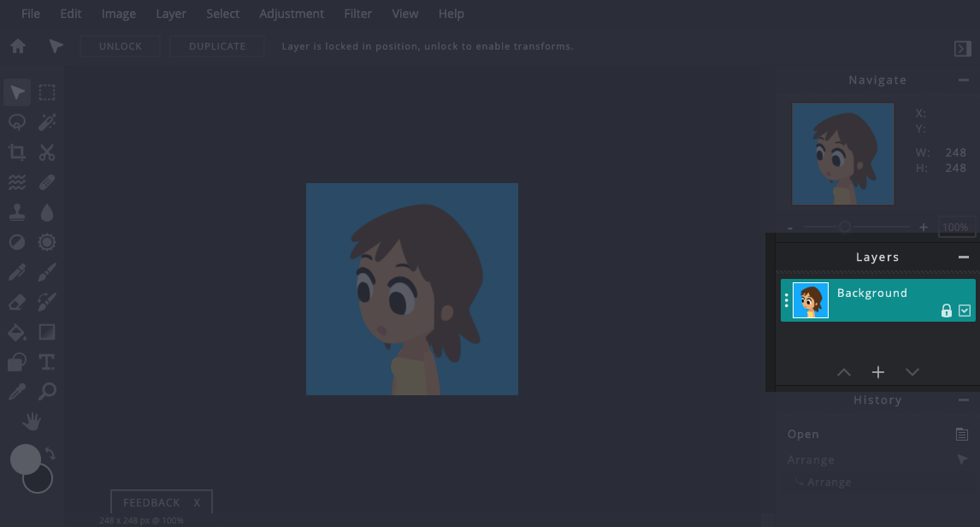Select the Blur droplet tool
The width and height of the screenshot is (980, 527).
[47, 212]
